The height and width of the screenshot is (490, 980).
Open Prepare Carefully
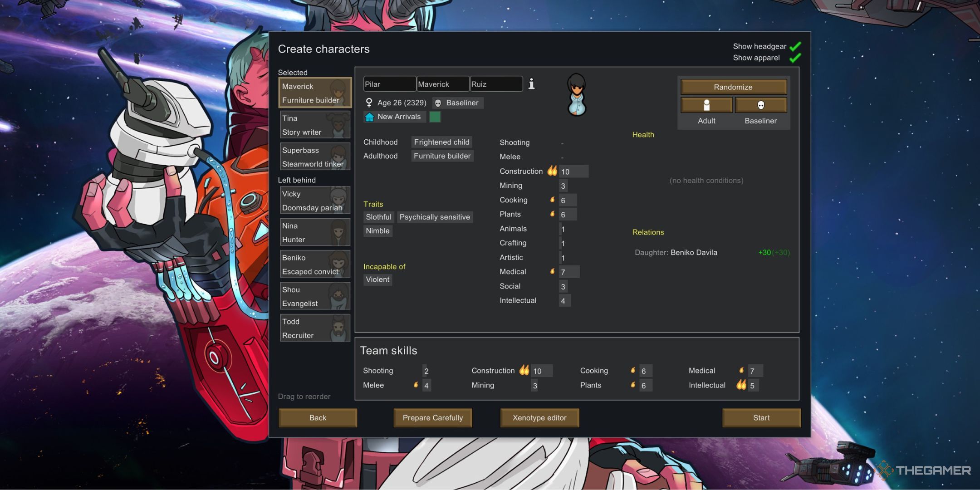(x=433, y=418)
